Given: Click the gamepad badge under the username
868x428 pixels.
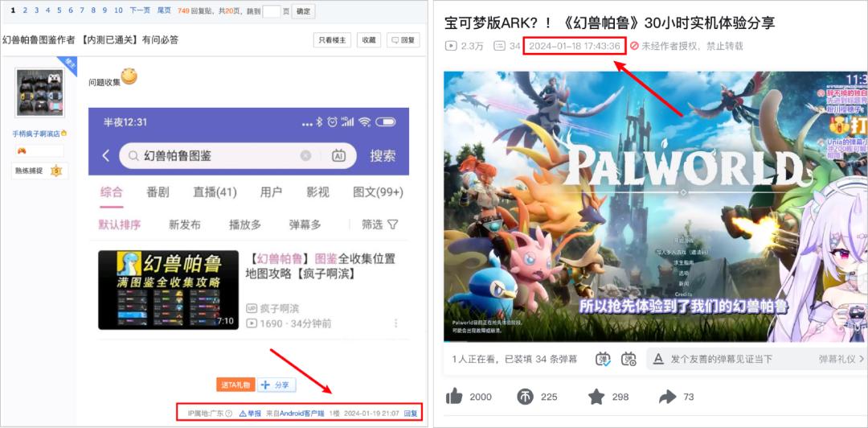Looking at the screenshot, I should [22, 150].
